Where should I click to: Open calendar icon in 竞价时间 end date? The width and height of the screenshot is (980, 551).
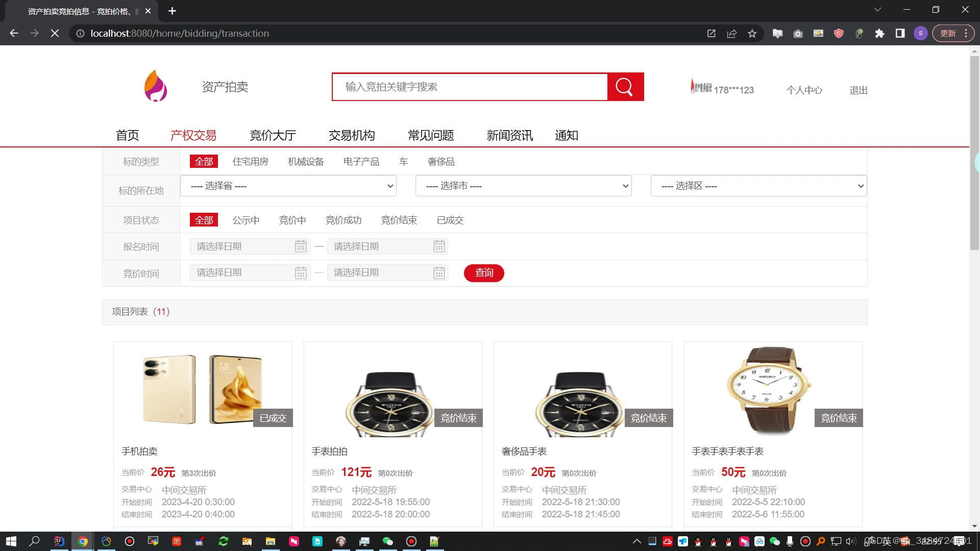pos(439,273)
